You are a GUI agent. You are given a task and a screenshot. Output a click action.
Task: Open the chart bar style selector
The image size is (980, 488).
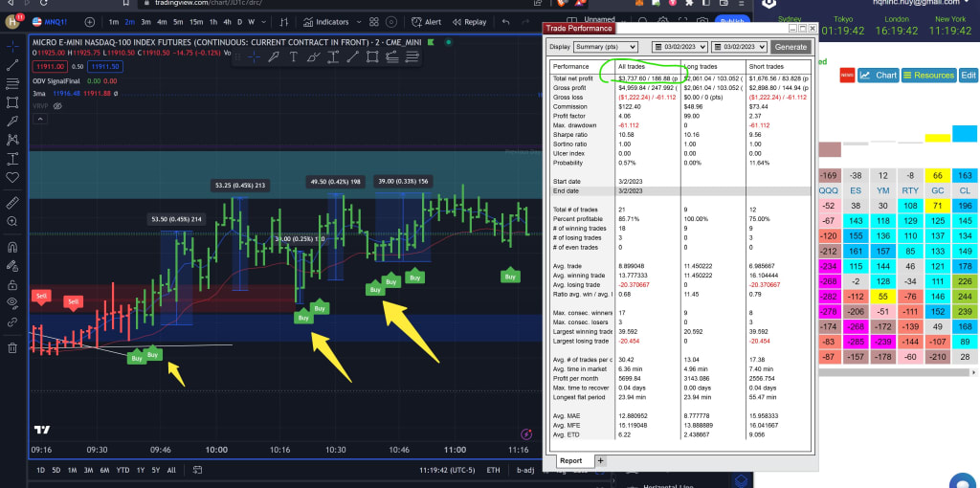[x=284, y=22]
